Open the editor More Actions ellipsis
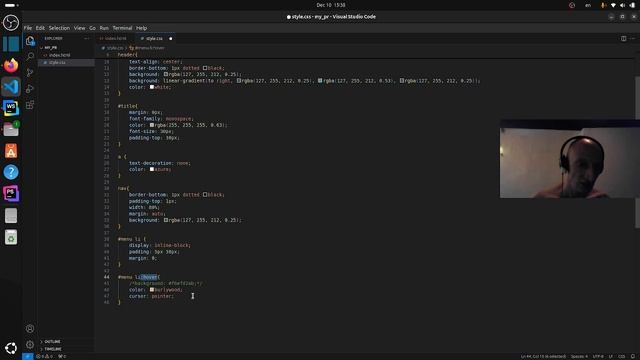 click(632, 38)
